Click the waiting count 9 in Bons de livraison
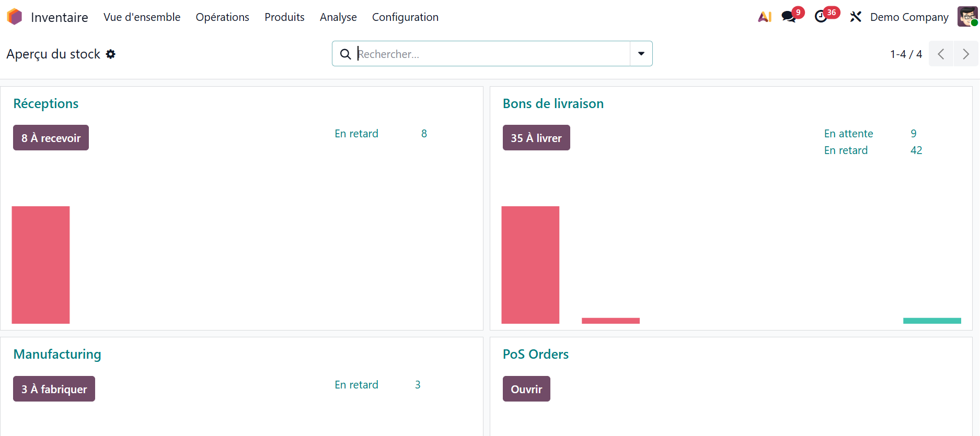Viewport: 980px width, 436px height. point(914,134)
